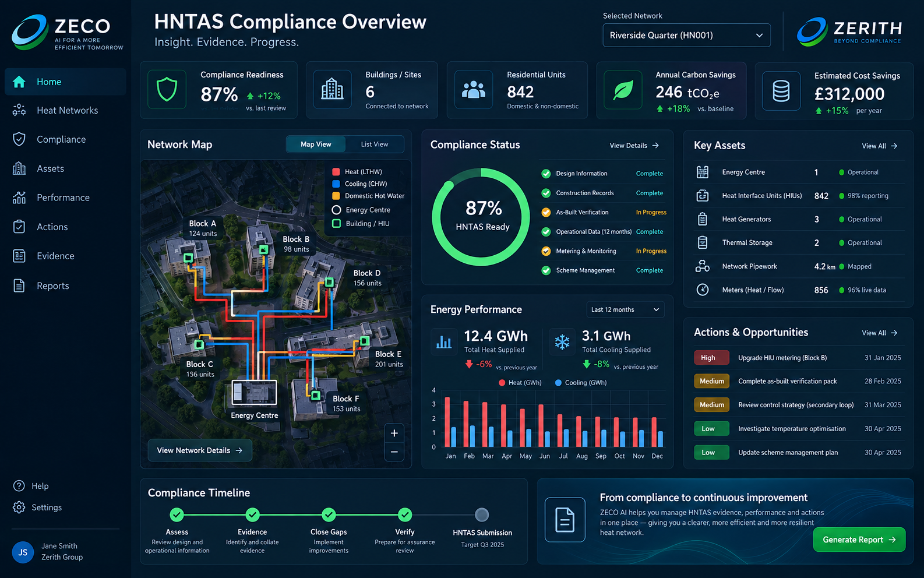The width and height of the screenshot is (924, 578).
Task: Switch to Map View tab
Action: [316, 144]
